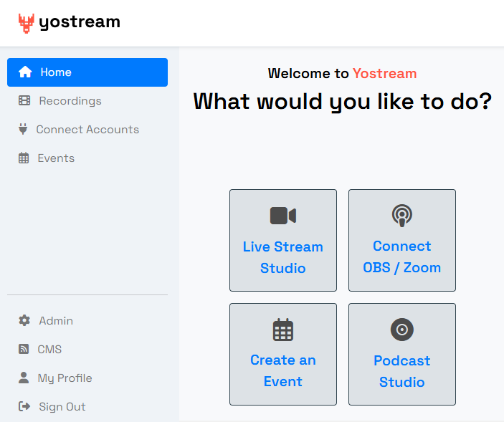The image size is (504, 422).
Task: Select Events in the sidebar
Action: (x=56, y=158)
